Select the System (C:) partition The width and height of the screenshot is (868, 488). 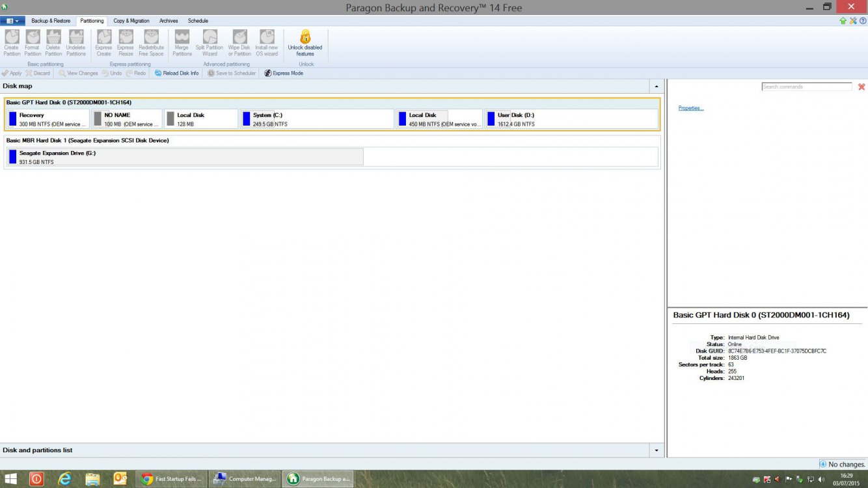click(x=317, y=119)
